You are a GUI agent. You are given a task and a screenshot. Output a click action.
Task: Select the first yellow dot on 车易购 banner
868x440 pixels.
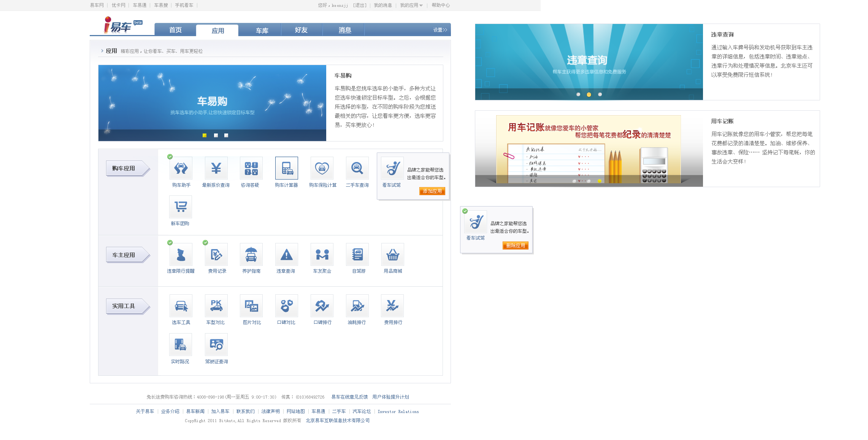[x=205, y=135]
